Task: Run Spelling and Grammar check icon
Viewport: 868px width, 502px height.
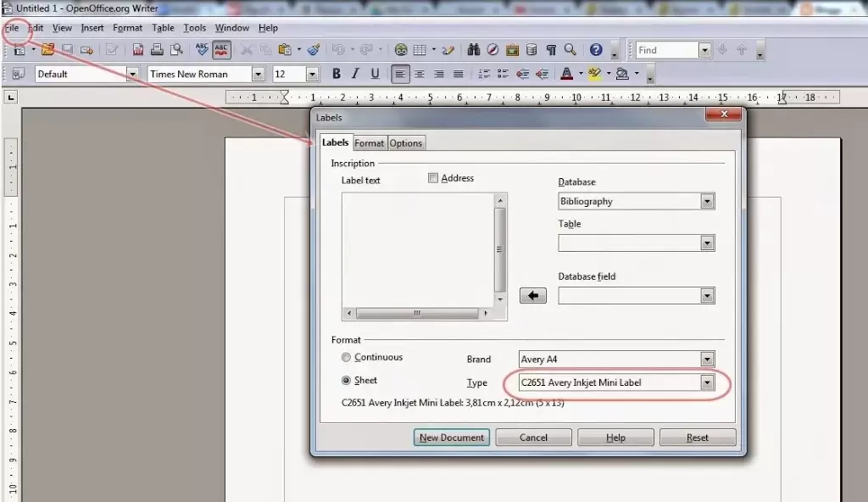Action: click(202, 50)
